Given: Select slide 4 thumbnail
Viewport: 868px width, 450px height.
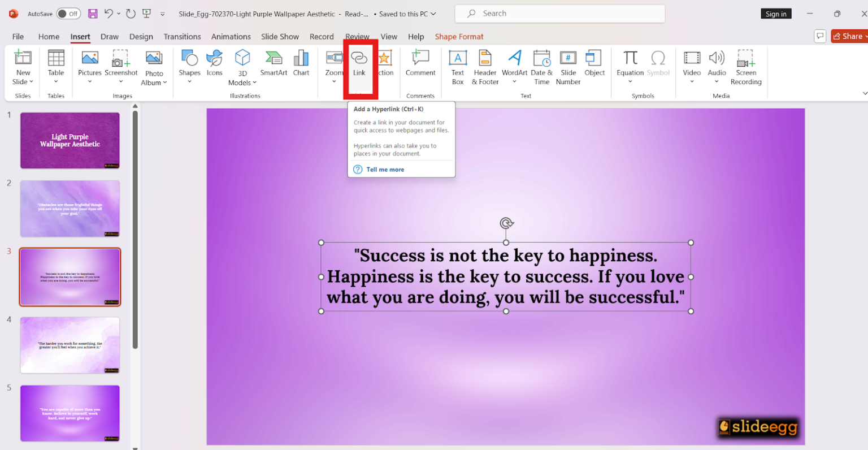Looking at the screenshot, I should click(70, 345).
